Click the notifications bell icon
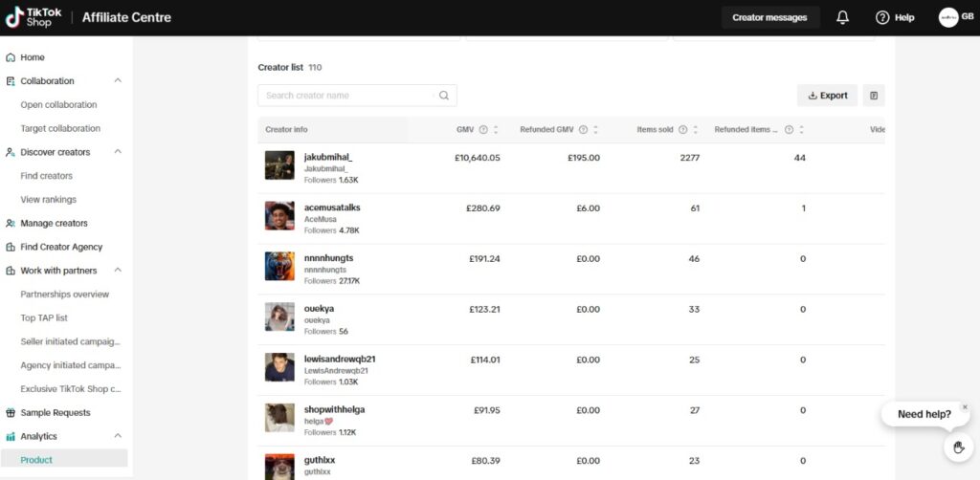The height and width of the screenshot is (480, 980). tap(842, 17)
